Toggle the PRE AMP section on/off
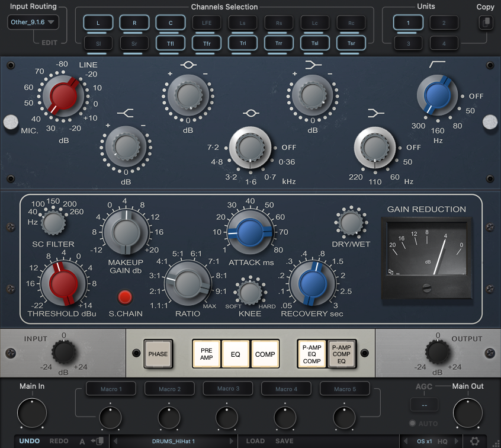Image resolution: width=501 pixels, height=448 pixels. coord(206,354)
